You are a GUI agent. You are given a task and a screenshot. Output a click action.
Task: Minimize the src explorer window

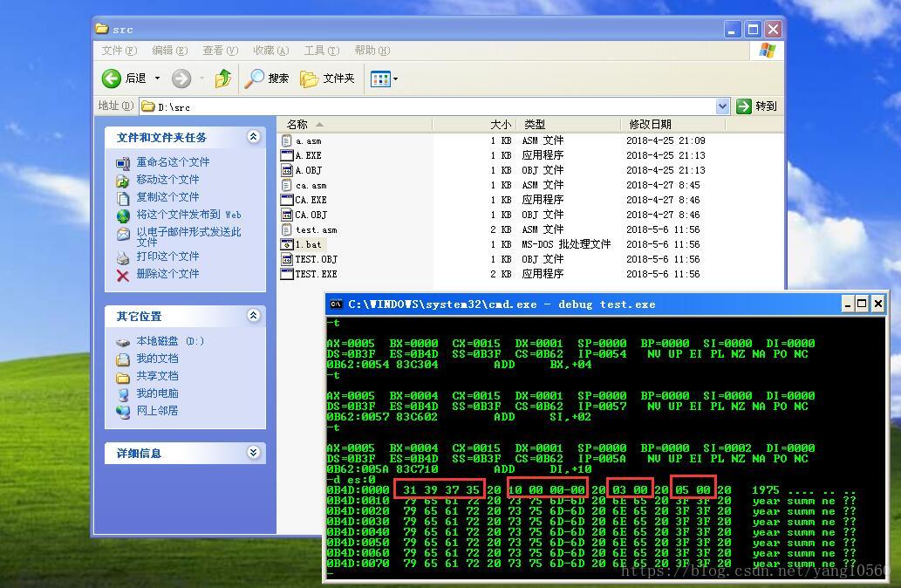pos(732,30)
